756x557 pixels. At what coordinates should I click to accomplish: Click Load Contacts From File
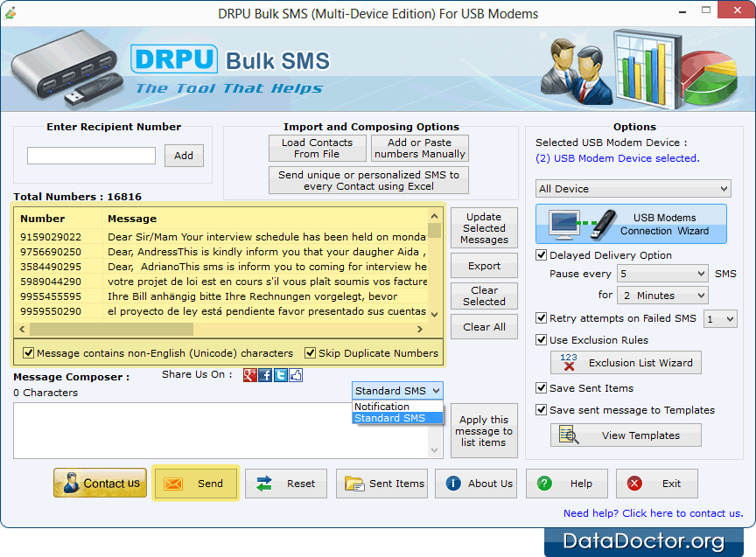point(317,148)
